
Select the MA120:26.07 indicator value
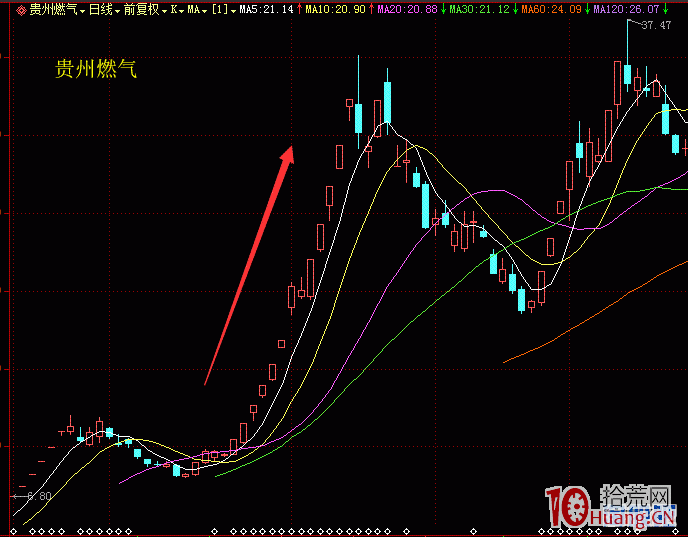626,9
